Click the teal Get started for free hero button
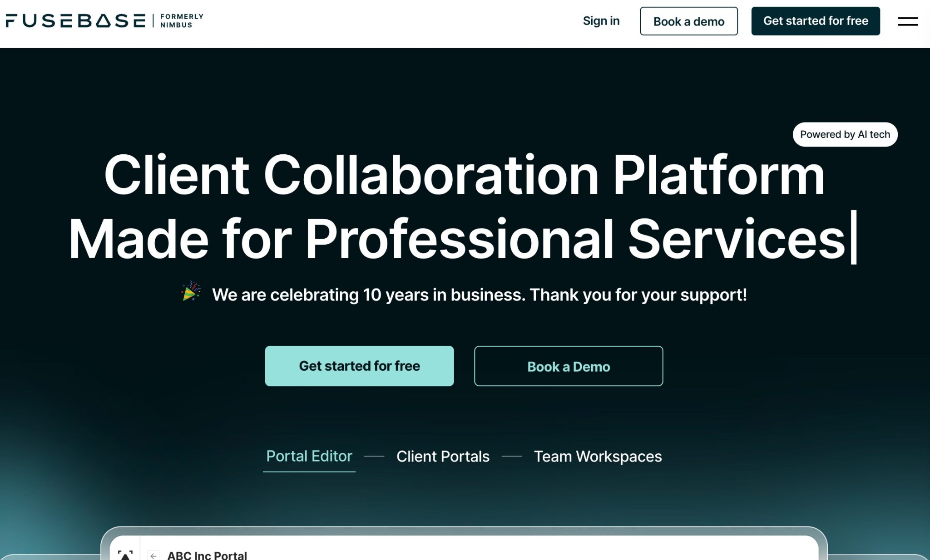This screenshot has height=560, width=930. 359,366
